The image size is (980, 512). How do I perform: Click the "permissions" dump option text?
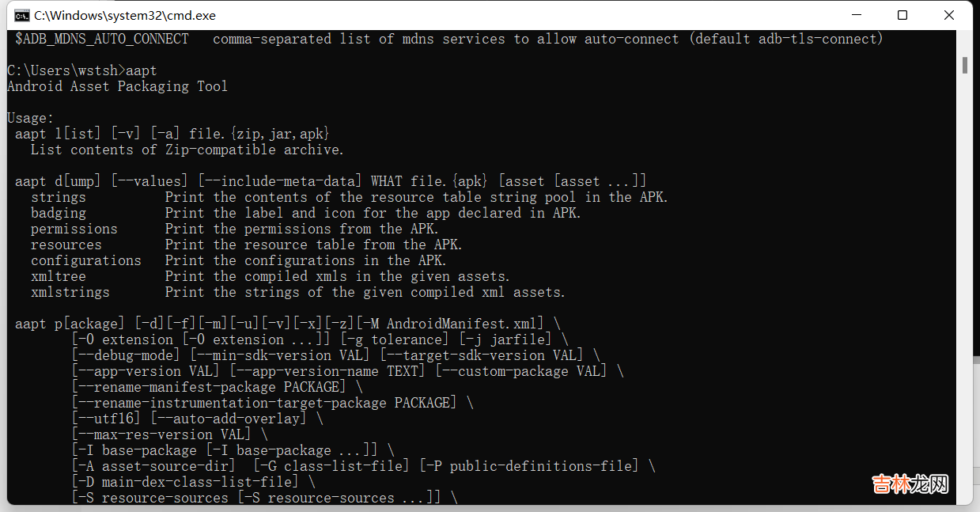coord(74,229)
